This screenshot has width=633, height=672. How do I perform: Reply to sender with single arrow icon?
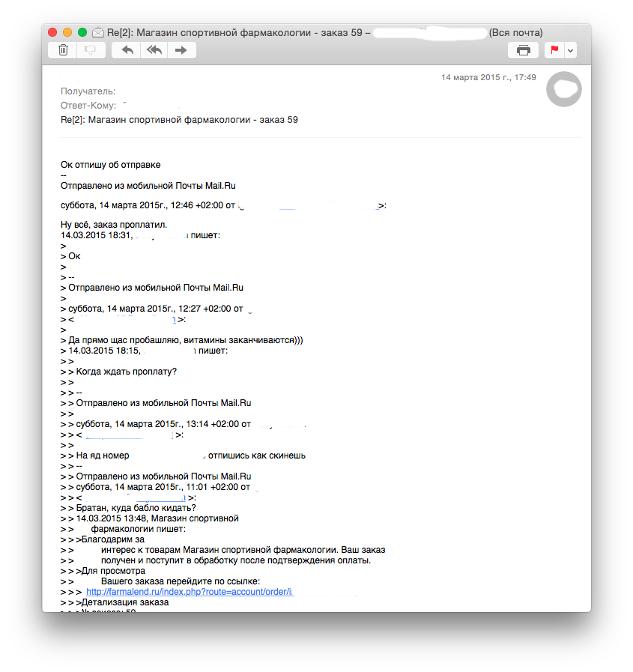click(127, 50)
